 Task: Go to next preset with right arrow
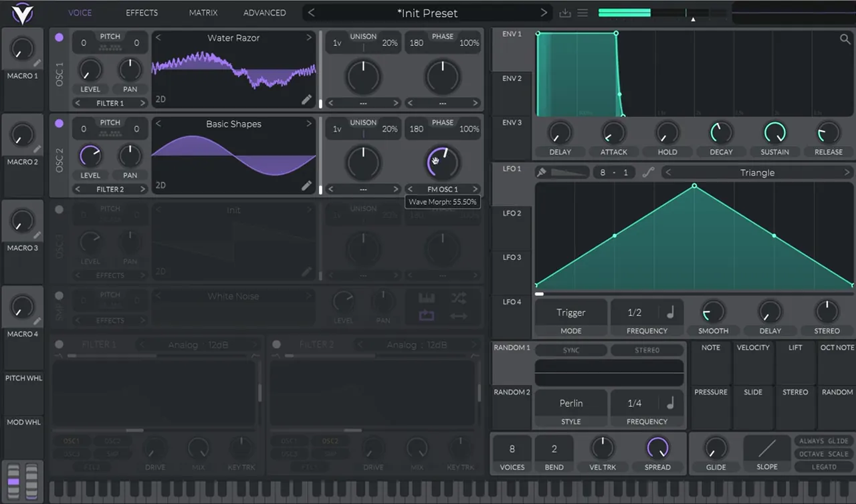[544, 13]
